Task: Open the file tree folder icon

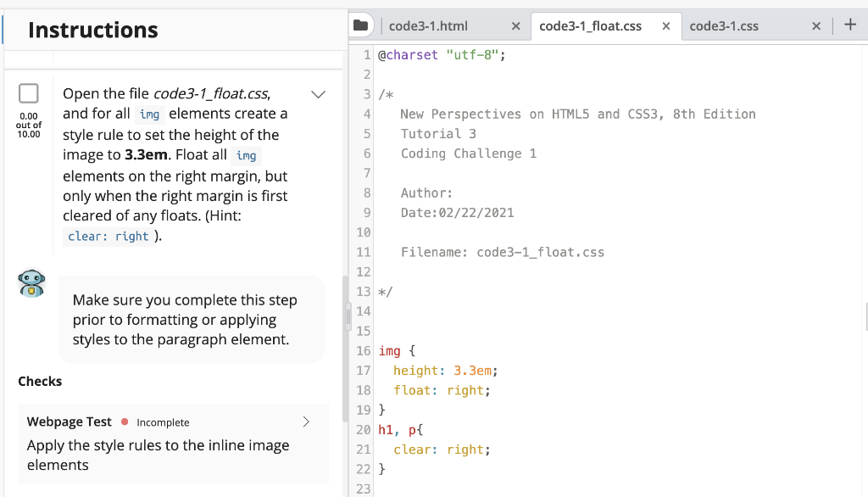Action: [x=361, y=25]
